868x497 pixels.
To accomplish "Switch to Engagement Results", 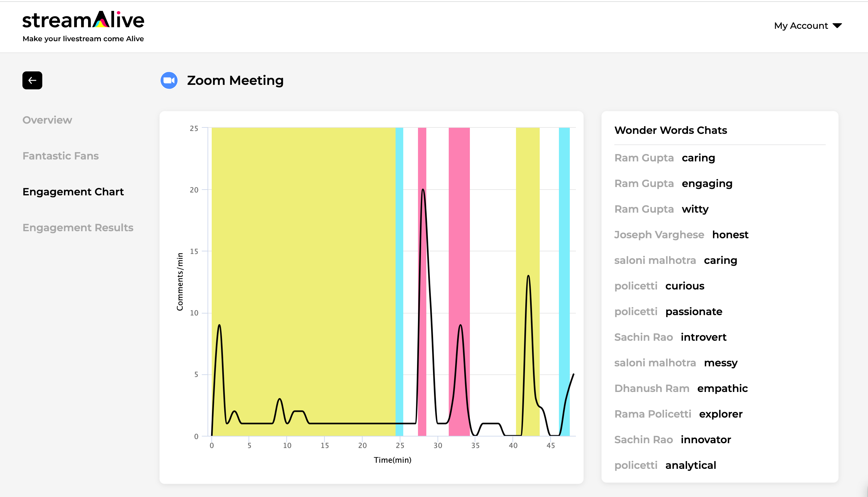I will tap(78, 228).
